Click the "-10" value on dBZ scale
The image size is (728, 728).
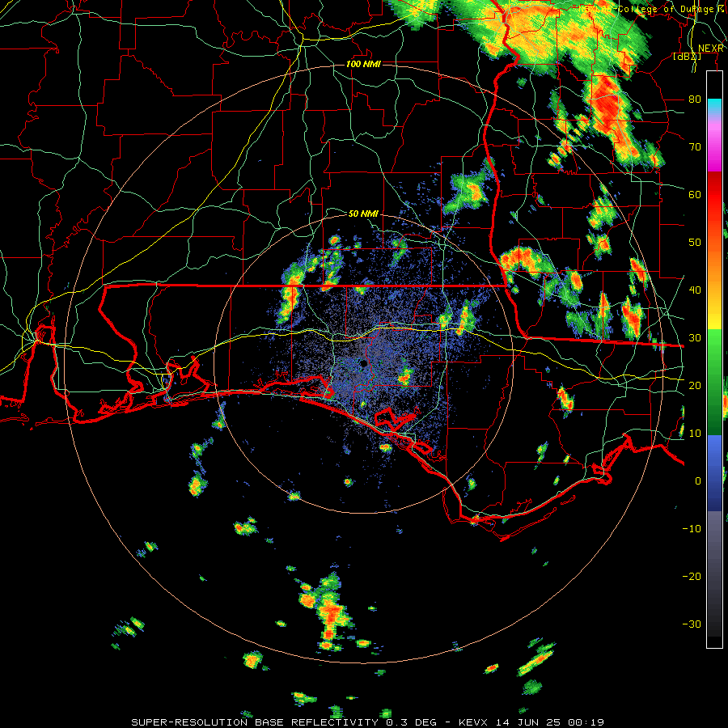(692, 529)
